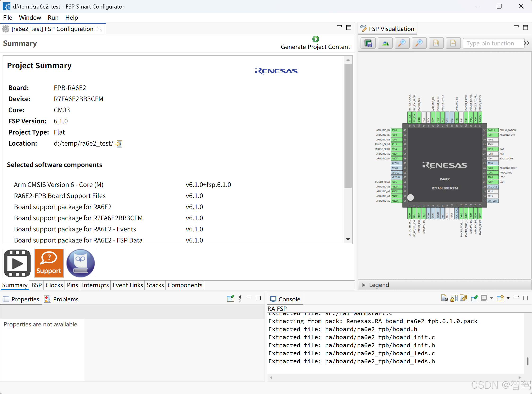Switch to the Pins tab
532x394 pixels.
72,285
